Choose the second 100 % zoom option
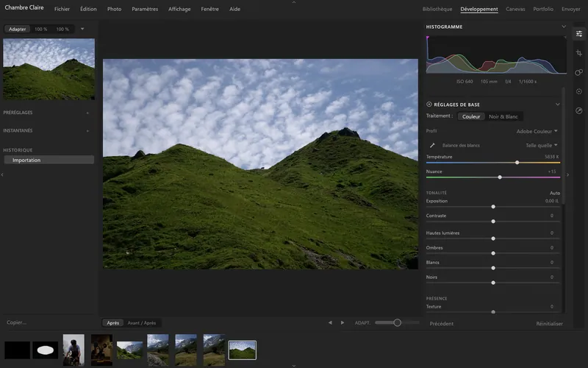588x368 pixels. click(62, 29)
